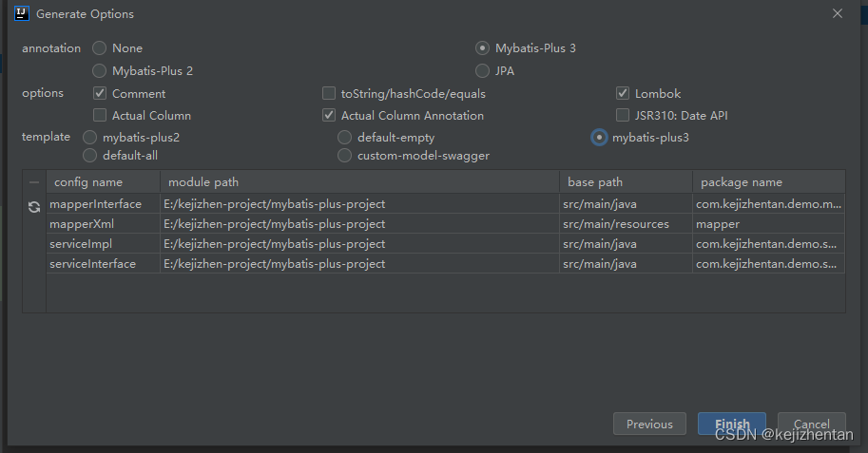Click module path cell of mapperXml row

coord(359,223)
